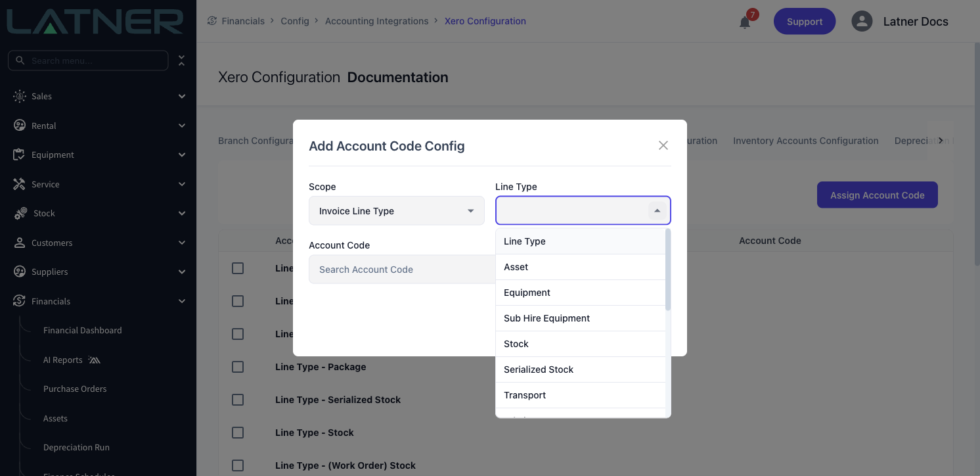Open Purchase Orders in sidebar

(x=75, y=389)
